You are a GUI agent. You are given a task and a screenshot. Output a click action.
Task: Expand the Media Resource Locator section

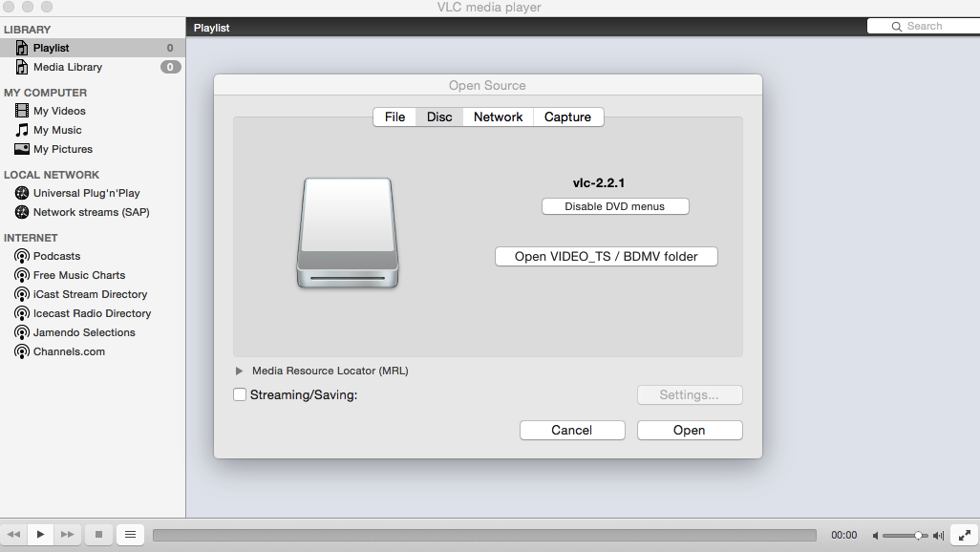tap(239, 371)
